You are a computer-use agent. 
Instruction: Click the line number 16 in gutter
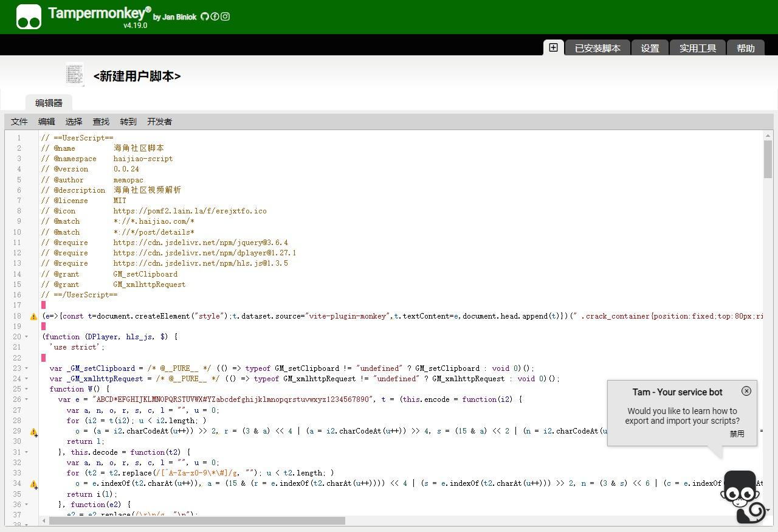click(x=17, y=295)
